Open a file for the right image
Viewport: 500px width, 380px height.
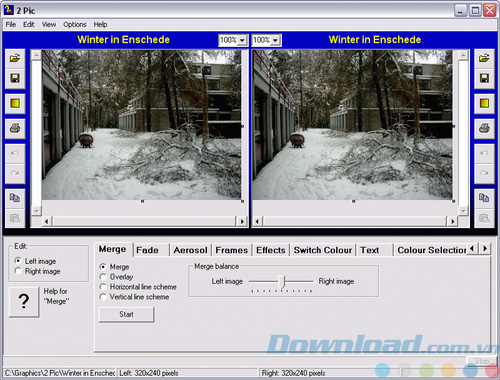pyautogui.click(x=484, y=59)
